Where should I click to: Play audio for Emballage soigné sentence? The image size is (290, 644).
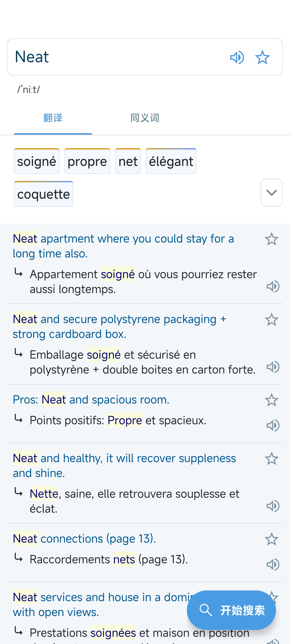pos(273,367)
